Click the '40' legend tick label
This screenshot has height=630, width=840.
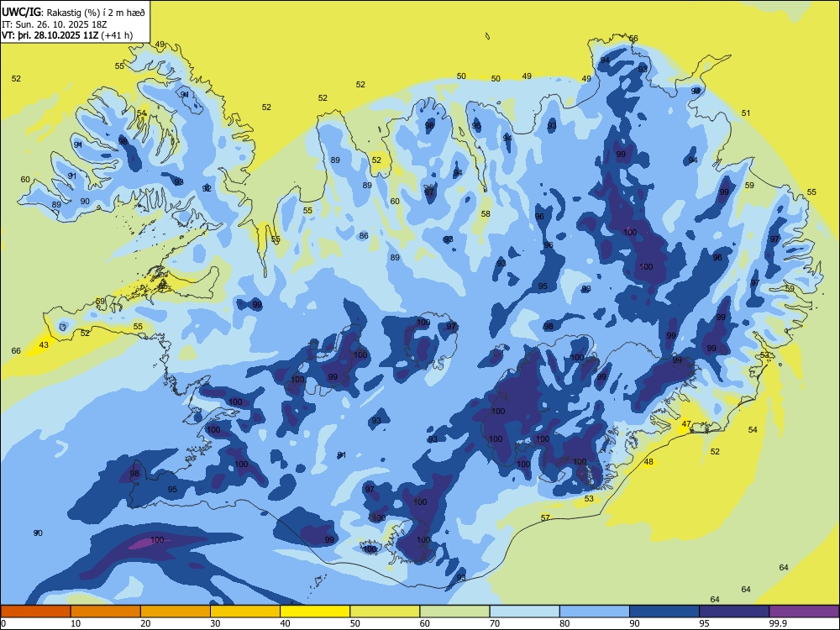[285, 623]
